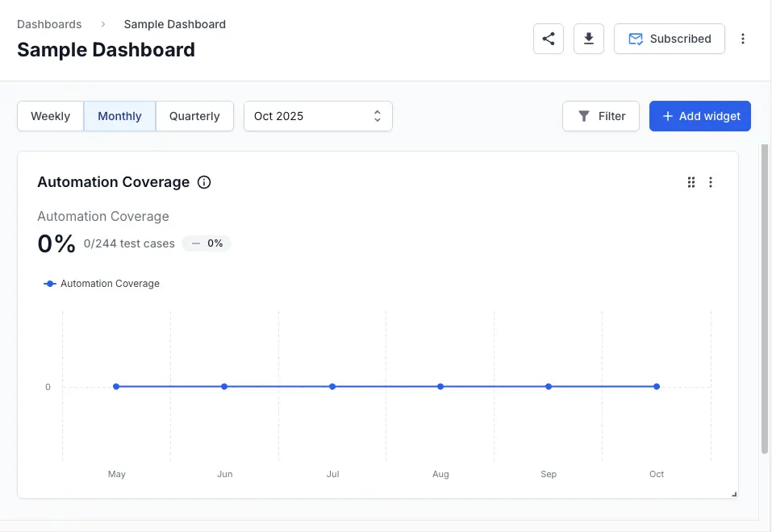Open the Automation Coverage widget options menu
This screenshot has width=772, height=532.
711,182
